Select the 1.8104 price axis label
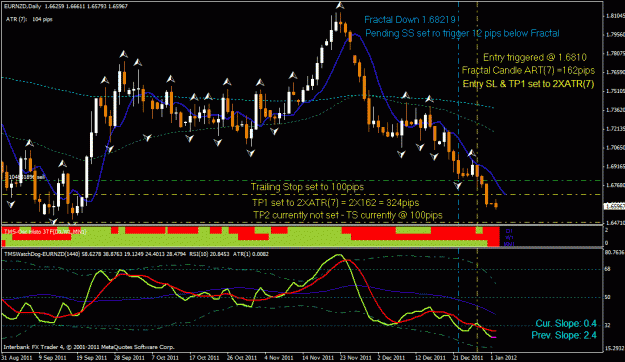Image resolution: width=625 pixels, height=362 pixels. [615, 16]
